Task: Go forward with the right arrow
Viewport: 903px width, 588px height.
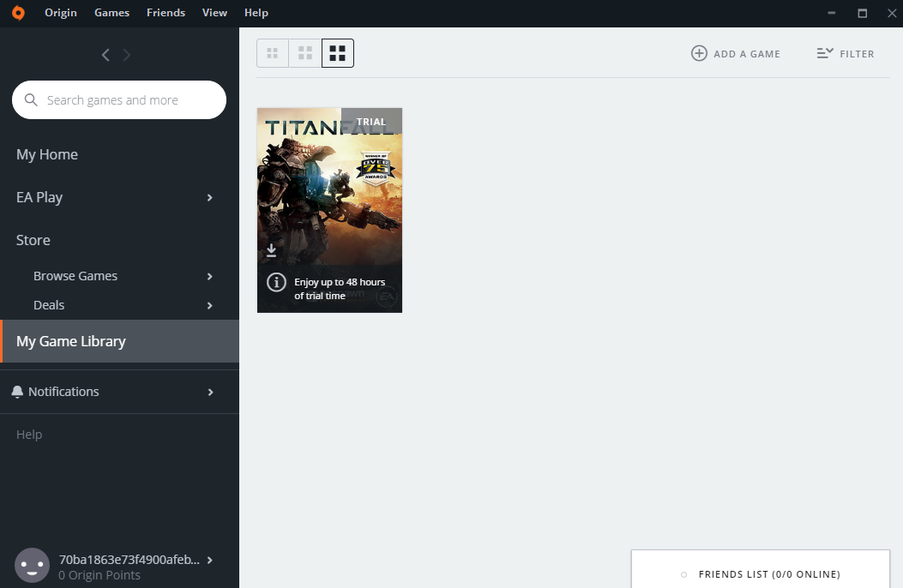Action: (127, 55)
